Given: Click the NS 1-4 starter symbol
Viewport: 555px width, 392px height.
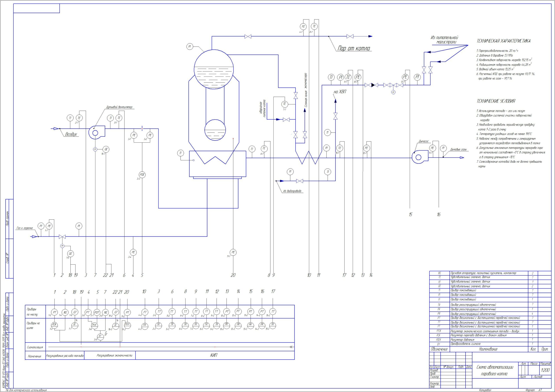Looking at the screenshot, I should (65, 312).
